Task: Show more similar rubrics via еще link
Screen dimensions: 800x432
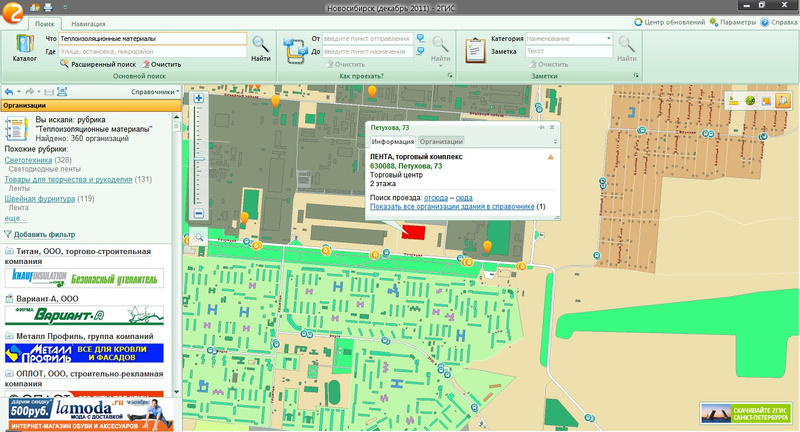Action: [13, 218]
